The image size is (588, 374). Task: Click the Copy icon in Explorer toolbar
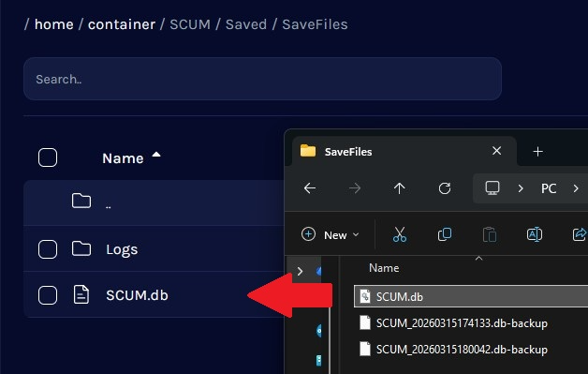445,234
